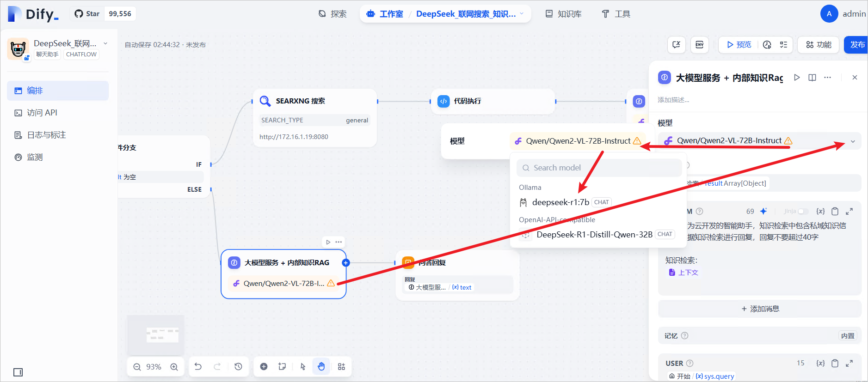This screenshot has width=868, height=382.
Task: Go to 探索 tab
Action: [x=332, y=14]
